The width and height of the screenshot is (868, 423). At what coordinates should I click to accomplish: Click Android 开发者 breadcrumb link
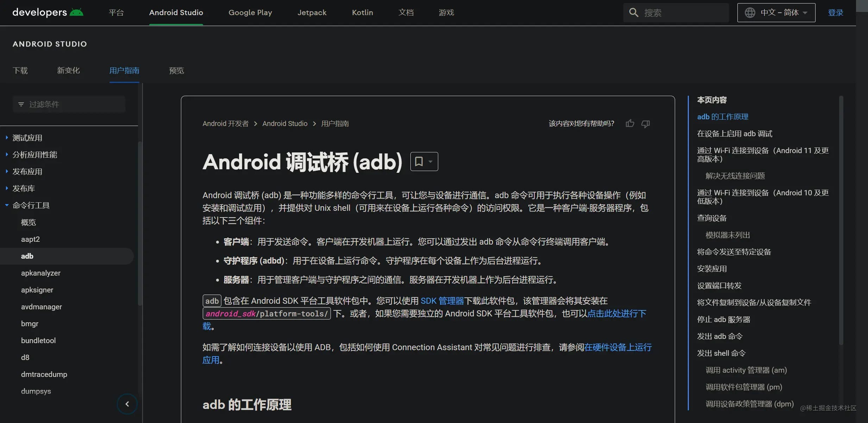tap(226, 124)
